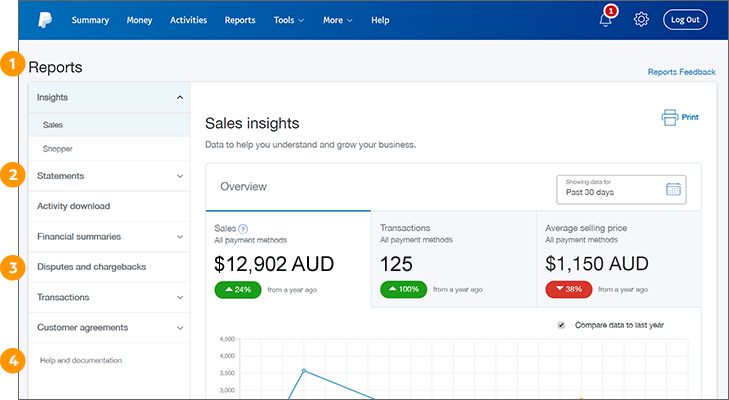Click the orange number 1 callout marker
The image size is (729, 400).
click(12, 66)
